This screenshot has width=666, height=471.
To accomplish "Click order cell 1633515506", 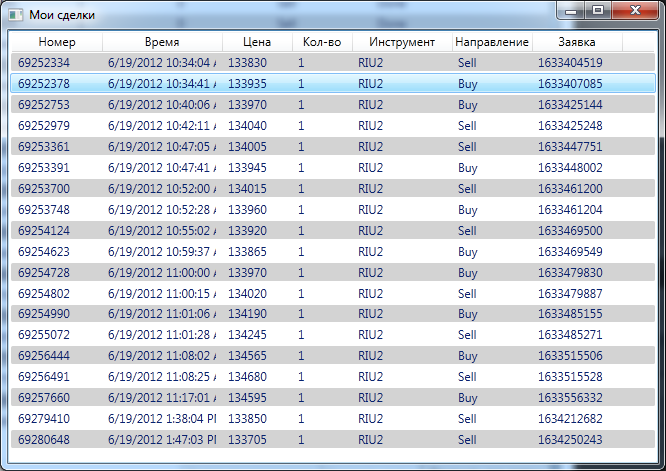I will [570, 356].
